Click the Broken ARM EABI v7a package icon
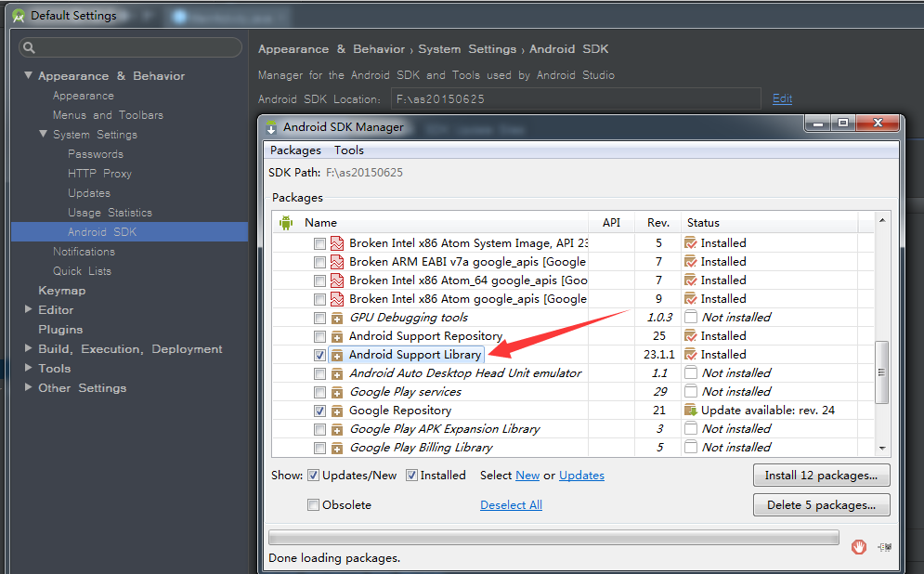 337,262
